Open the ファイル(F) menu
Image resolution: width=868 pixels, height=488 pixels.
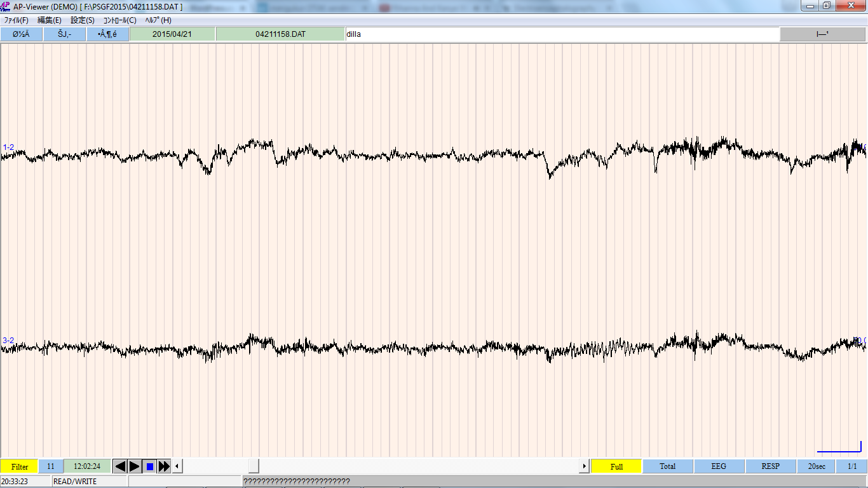pyautogui.click(x=17, y=20)
